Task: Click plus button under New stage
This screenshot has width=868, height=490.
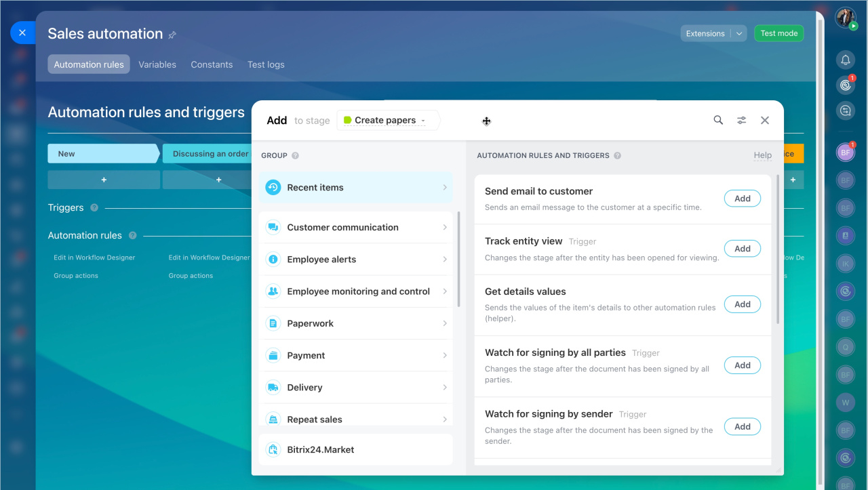Action: point(104,180)
